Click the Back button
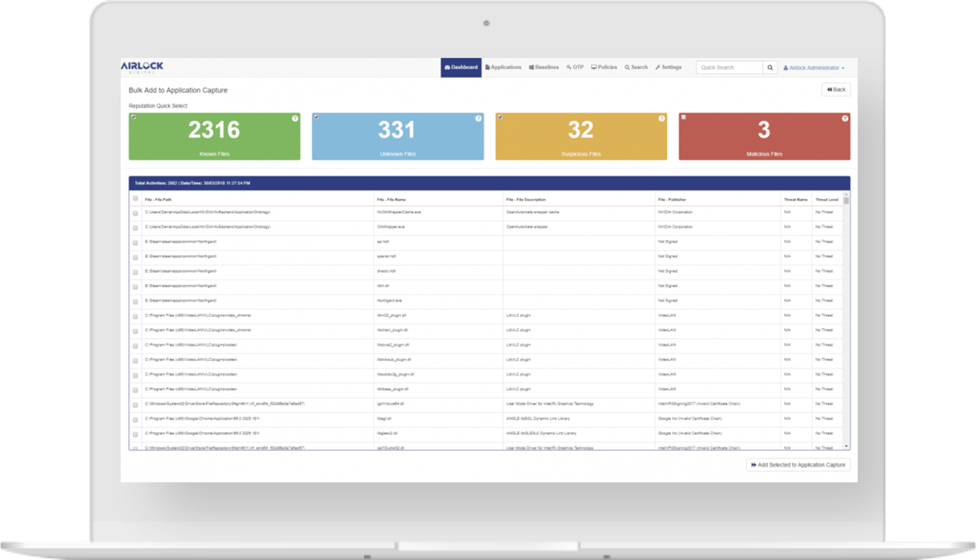 (x=836, y=89)
